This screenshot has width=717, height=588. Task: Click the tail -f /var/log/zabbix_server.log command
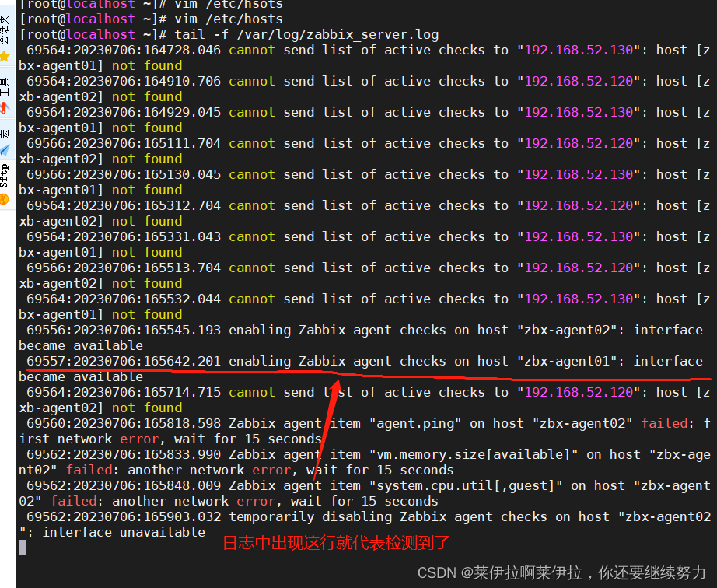pos(306,35)
